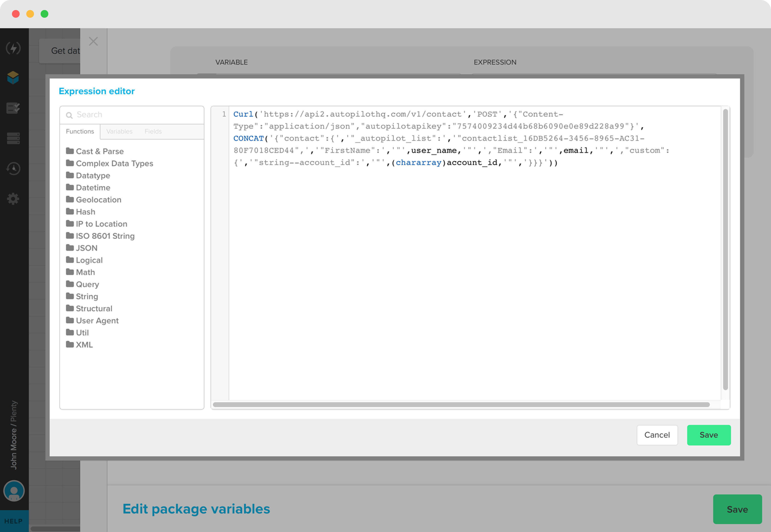Screen dimensions: 771x532
Task: Click the chararray cast in the expression
Action: (x=419, y=162)
